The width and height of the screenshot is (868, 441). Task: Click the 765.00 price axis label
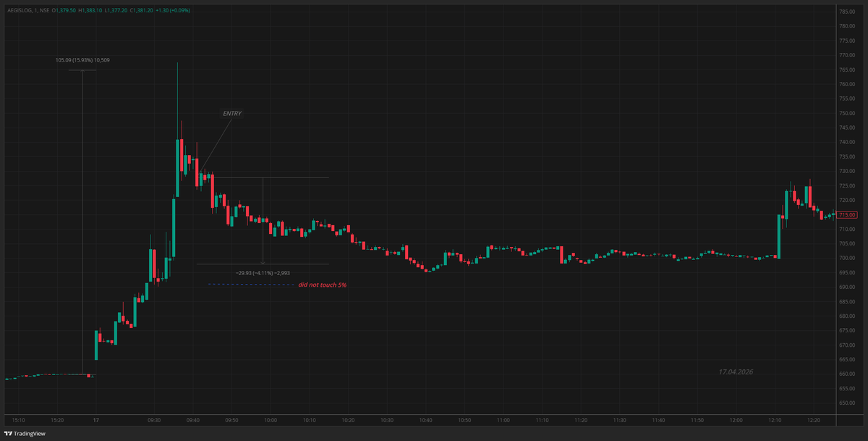point(848,70)
